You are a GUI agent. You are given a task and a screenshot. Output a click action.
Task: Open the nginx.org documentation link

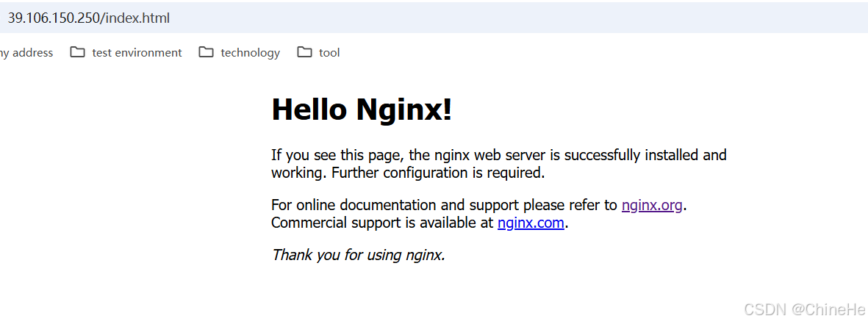(x=652, y=205)
